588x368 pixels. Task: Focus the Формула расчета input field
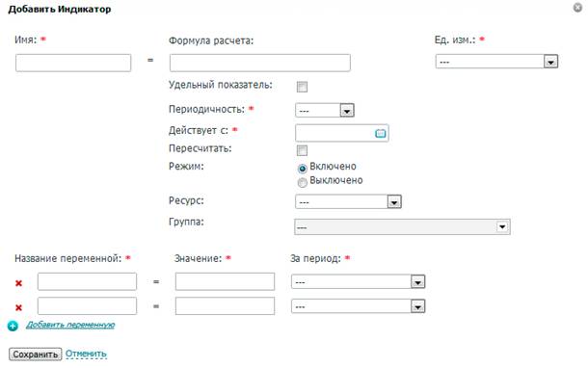coord(260,63)
